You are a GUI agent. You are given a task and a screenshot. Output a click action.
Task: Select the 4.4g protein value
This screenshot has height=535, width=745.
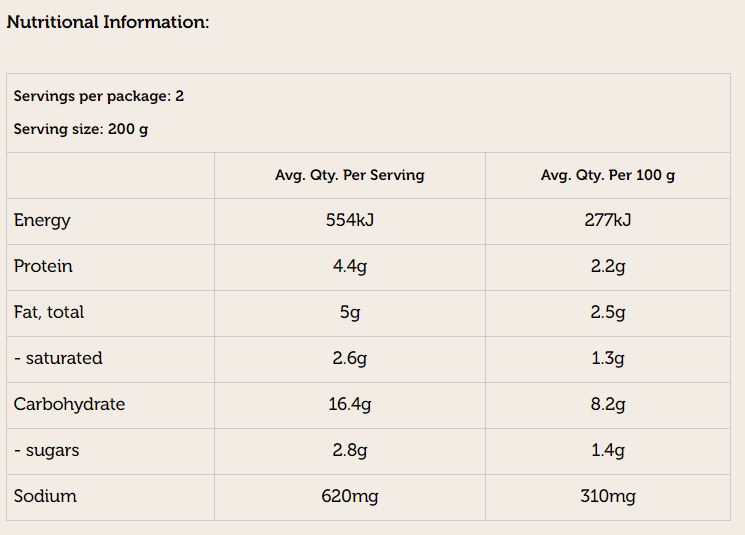tap(349, 266)
